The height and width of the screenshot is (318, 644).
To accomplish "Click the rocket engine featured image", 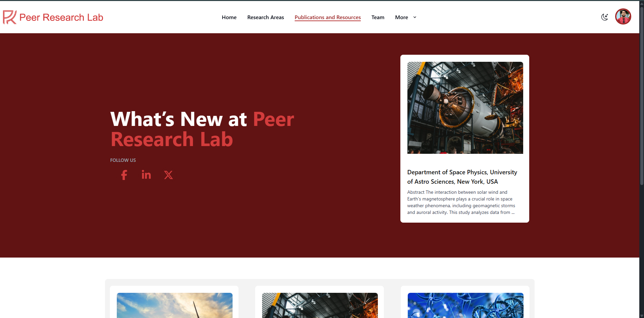I will tap(465, 108).
